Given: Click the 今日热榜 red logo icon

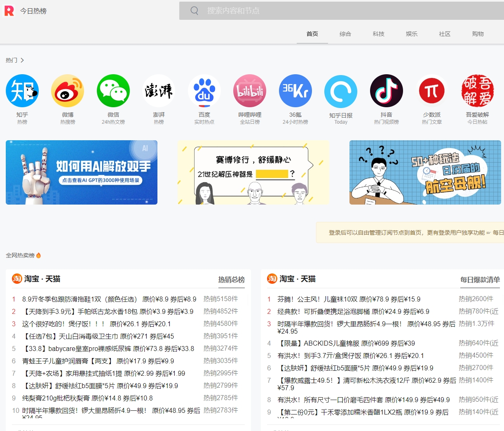Looking at the screenshot, I should point(9,11).
